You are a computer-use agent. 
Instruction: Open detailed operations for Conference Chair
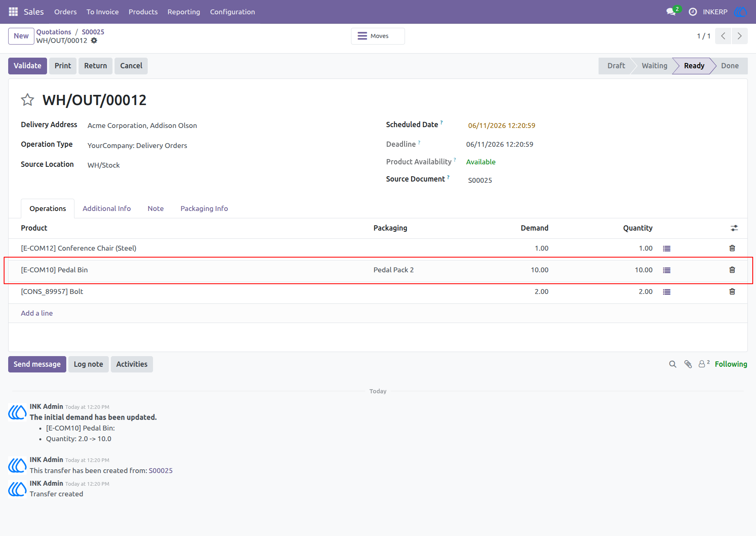point(667,249)
